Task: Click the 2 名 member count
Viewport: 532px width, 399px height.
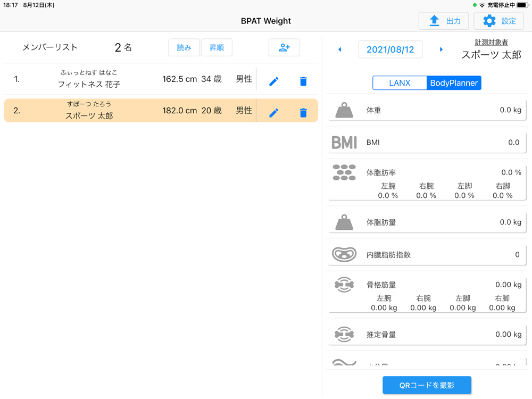Action: click(x=123, y=47)
